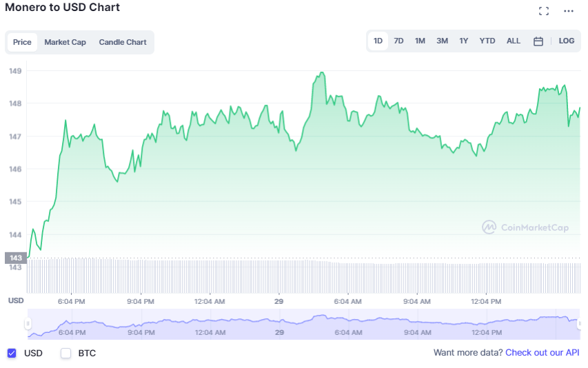The image size is (588, 368).
Task: Click the right range slider handle
Action: pyautogui.click(x=580, y=324)
